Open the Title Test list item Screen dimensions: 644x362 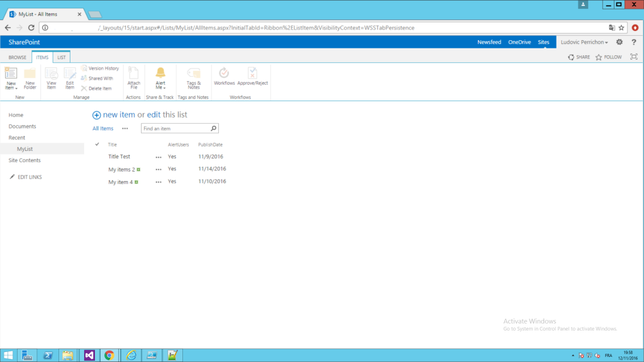coord(119,156)
